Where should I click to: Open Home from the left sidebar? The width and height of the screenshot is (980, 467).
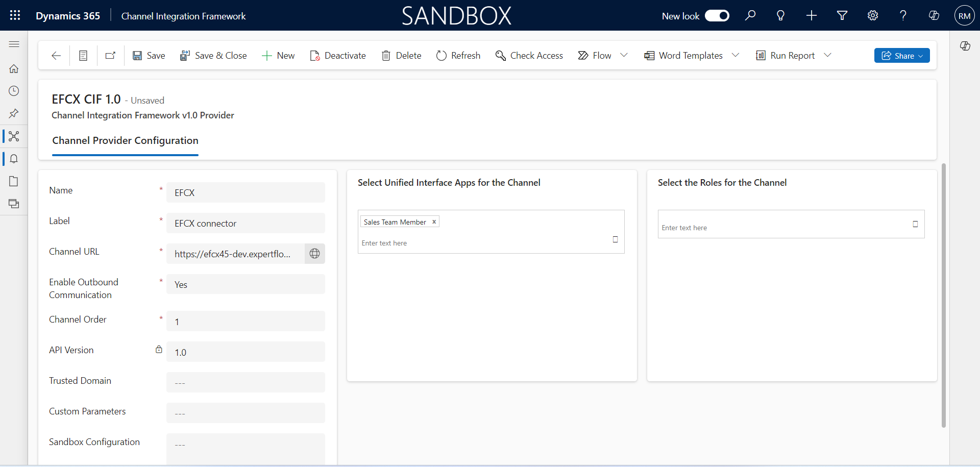(14, 68)
